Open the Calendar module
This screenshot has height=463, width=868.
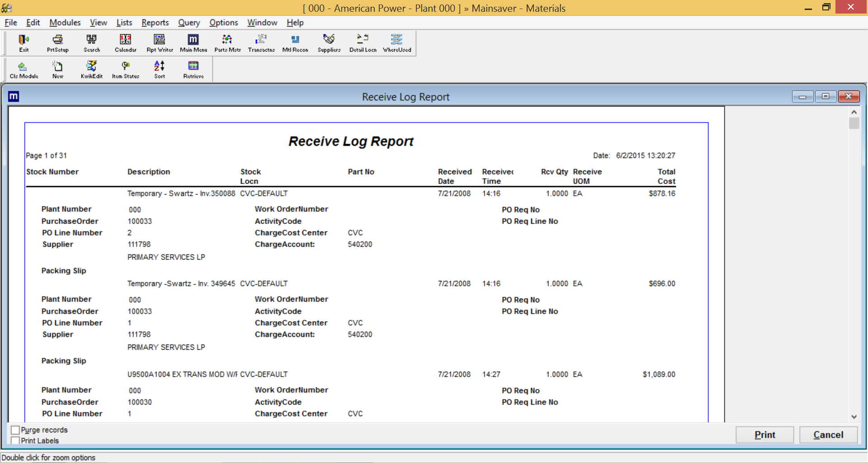click(125, 43)
